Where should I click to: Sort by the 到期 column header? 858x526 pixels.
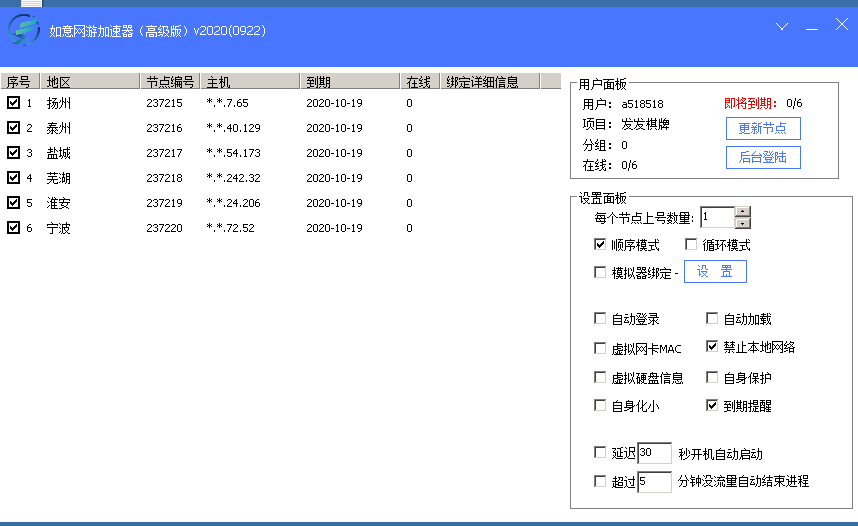pyautogui.click(x=350, y=81)
